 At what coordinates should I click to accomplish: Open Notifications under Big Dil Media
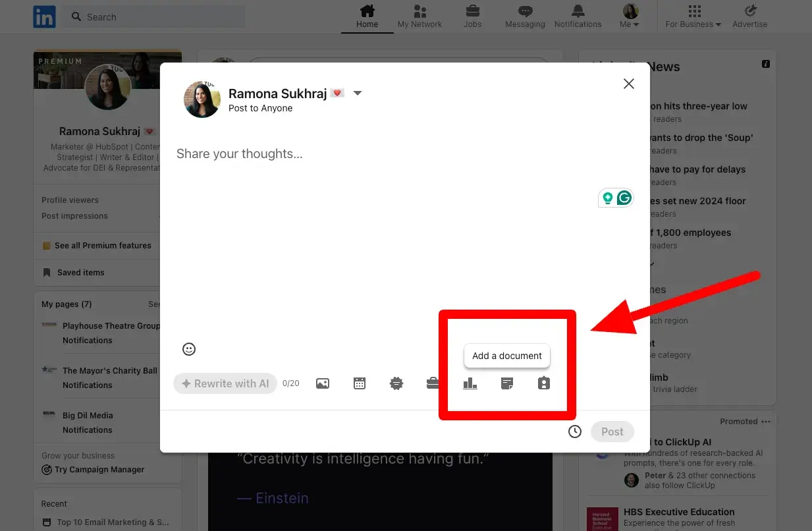click(88, 430)
